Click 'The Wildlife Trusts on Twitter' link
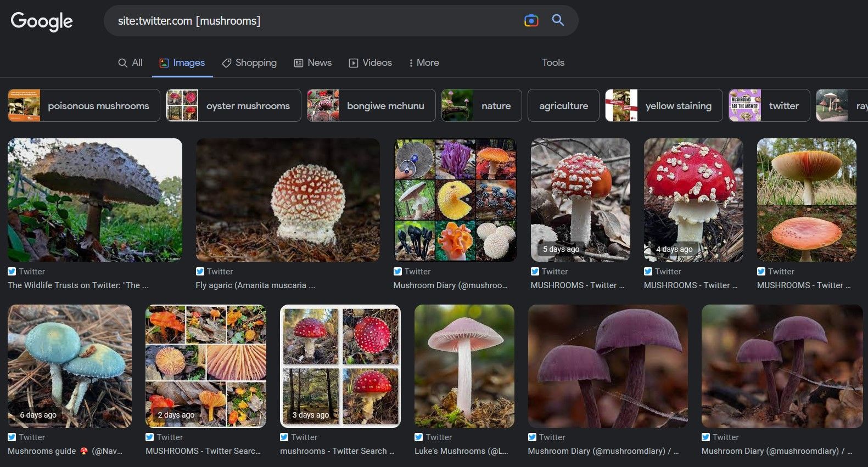 click(x=78, y=285)
